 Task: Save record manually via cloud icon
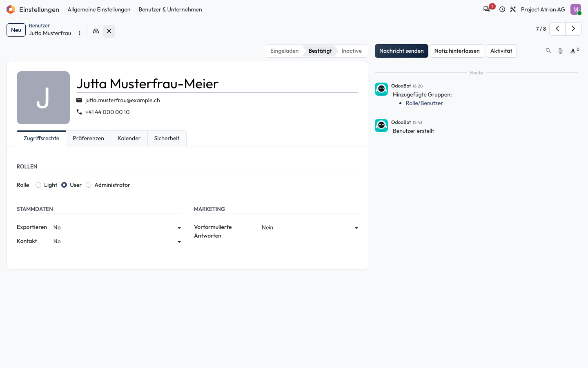click(x=96, y=31)
